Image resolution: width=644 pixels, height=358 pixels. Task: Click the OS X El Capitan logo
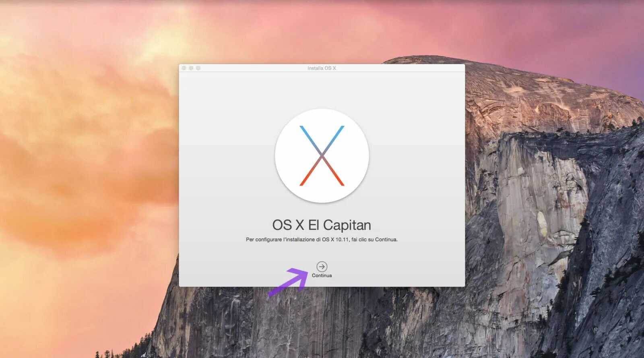322,155
